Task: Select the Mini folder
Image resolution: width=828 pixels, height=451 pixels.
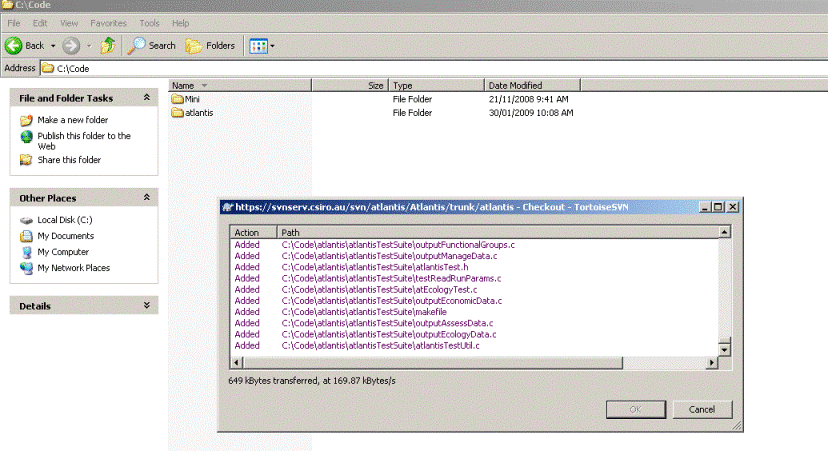Action: 192,100
